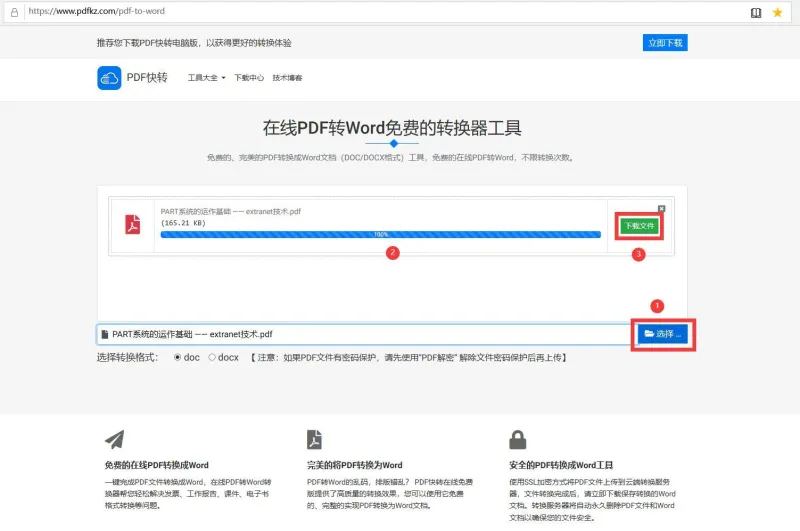Remove the uploaded file with the small X
Viewport: 800px width, 531px height.
point(661,209)
